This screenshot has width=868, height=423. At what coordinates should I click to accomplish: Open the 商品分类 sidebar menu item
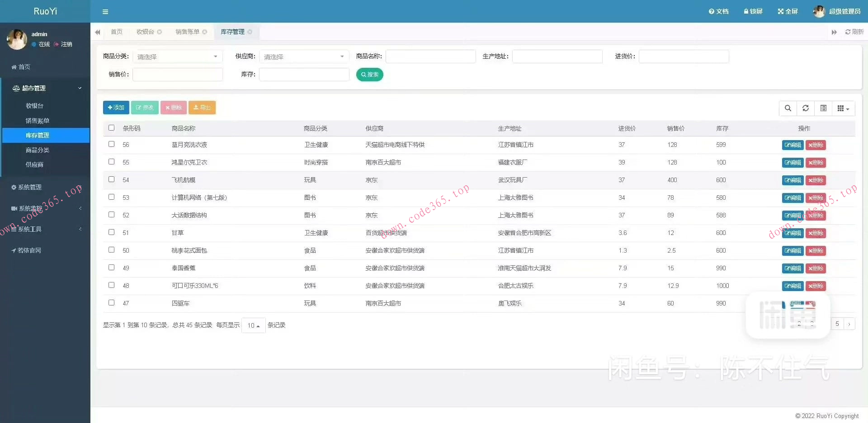[x=38, y=150]
